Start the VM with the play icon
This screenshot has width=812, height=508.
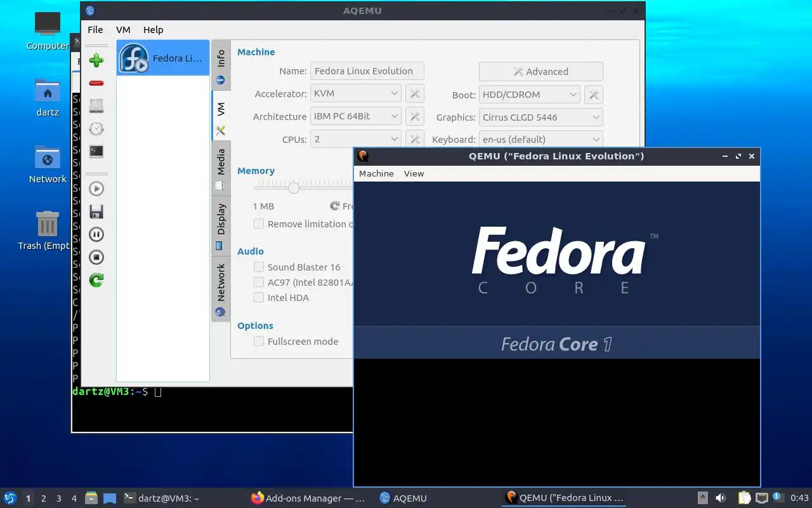click(96, 189)
